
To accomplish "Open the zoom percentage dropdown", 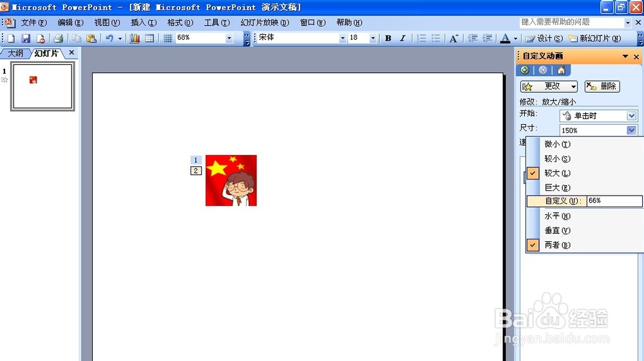I will [x=229, y=38].
